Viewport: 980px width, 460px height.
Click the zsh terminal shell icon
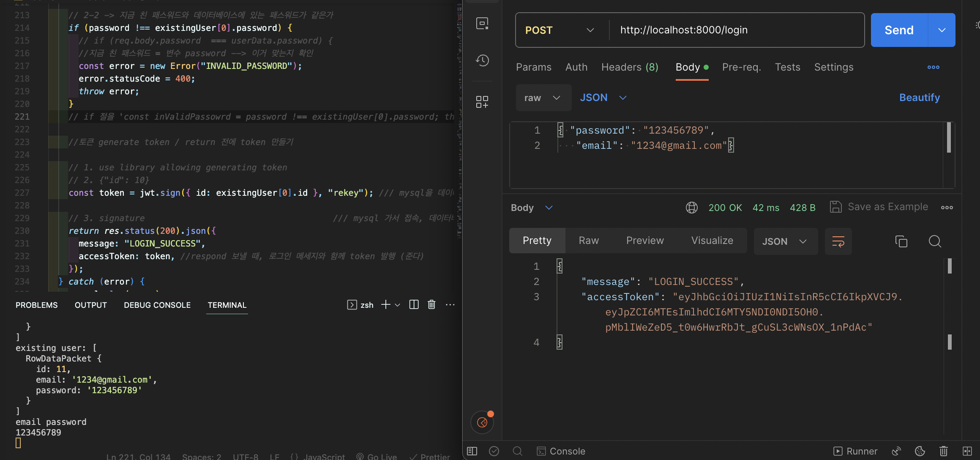[352, 305]
